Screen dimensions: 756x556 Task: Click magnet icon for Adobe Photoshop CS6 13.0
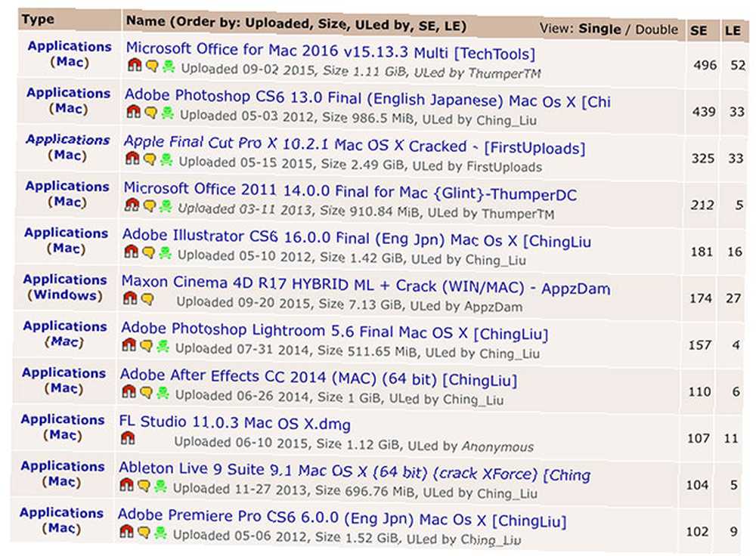tap(134, 112)
